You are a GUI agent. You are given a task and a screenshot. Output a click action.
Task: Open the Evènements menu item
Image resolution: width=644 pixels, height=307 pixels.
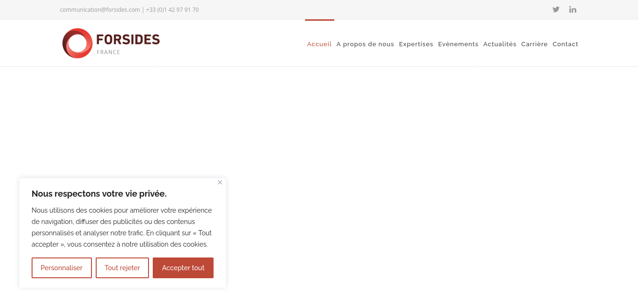458,44
